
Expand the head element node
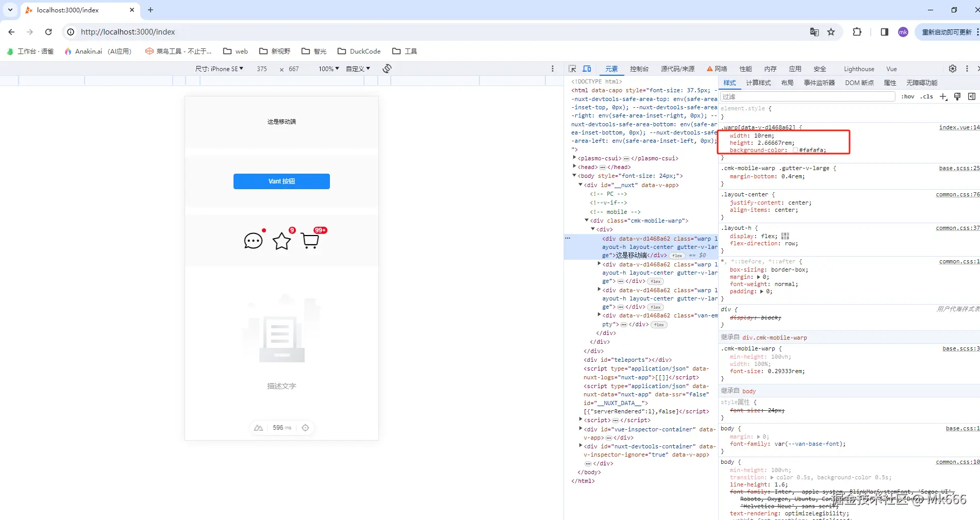[574, 166]
